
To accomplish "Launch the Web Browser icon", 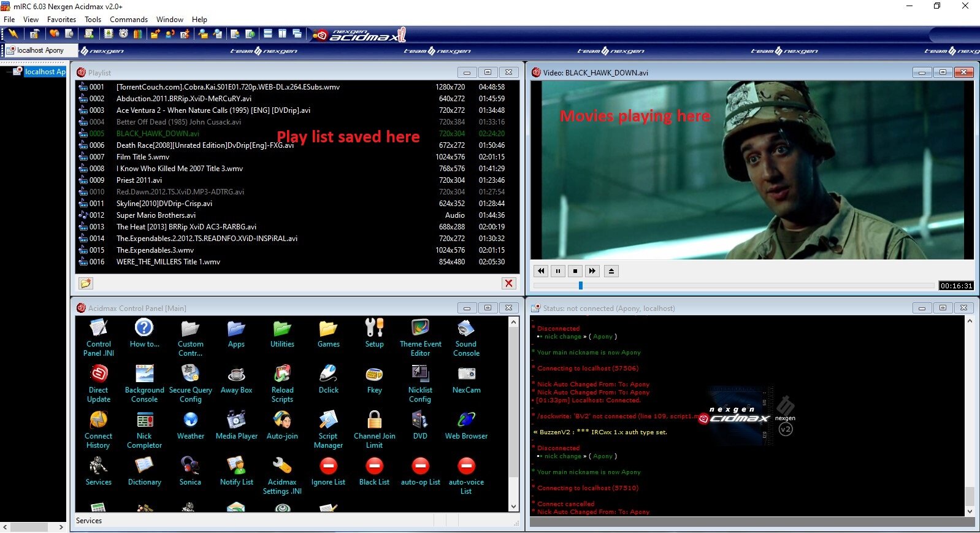I will point(466,421).
